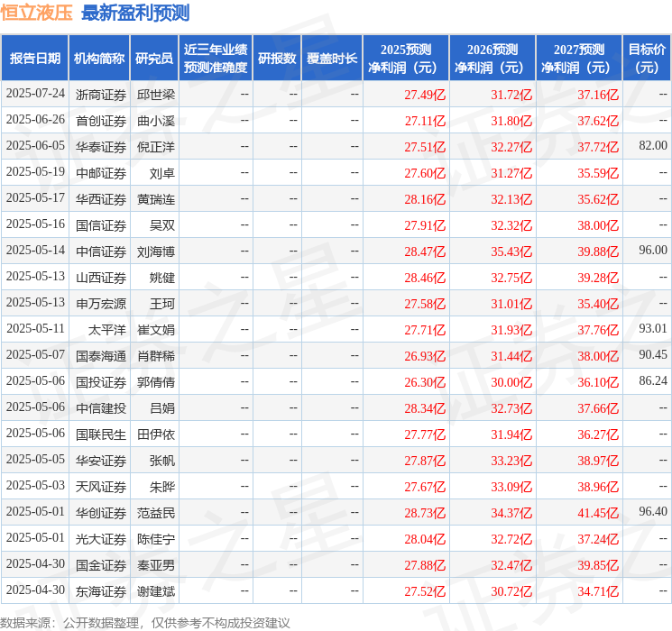Click the 2026预测净利润 column header
This screenshot has width=672, height=631.
(x=492, y=59)
